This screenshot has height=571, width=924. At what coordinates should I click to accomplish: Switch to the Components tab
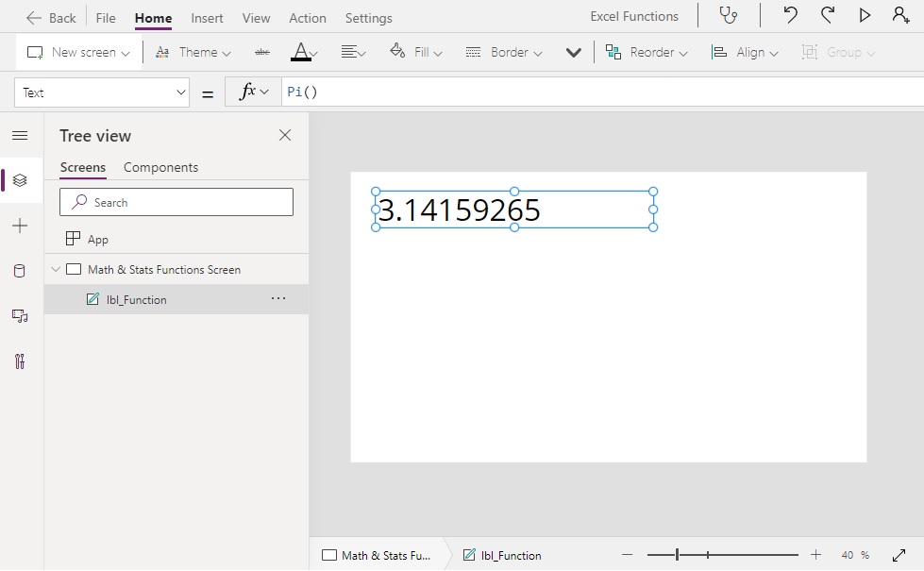pos(160,167)
